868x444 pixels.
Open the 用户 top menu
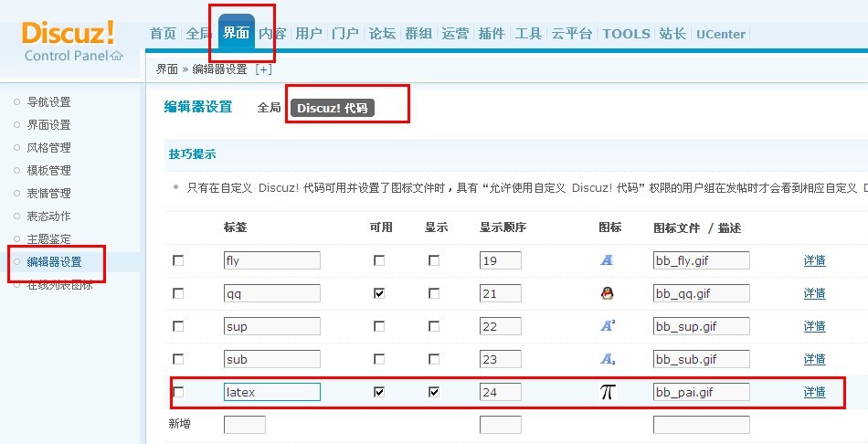[309, 34]
